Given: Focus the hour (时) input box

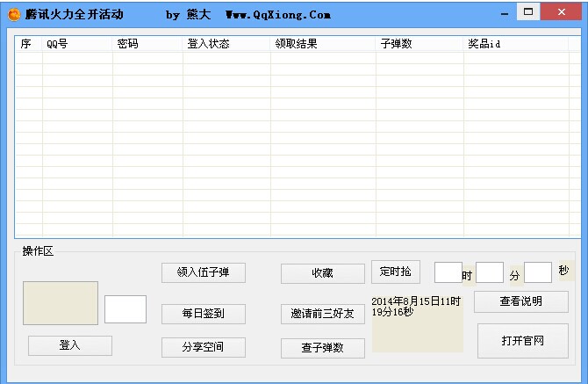Looking at the screenshot, I should pyautogui.click(x=448, y=272).
